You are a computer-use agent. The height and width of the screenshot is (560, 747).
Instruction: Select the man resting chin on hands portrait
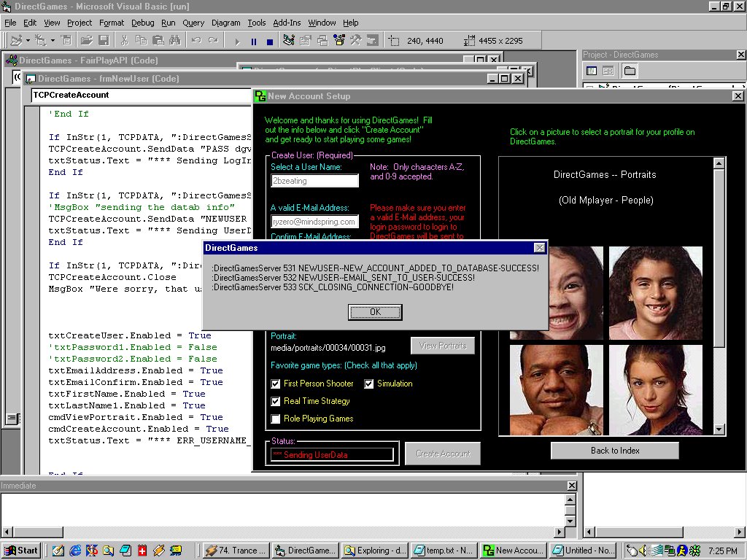coord(557,390)
